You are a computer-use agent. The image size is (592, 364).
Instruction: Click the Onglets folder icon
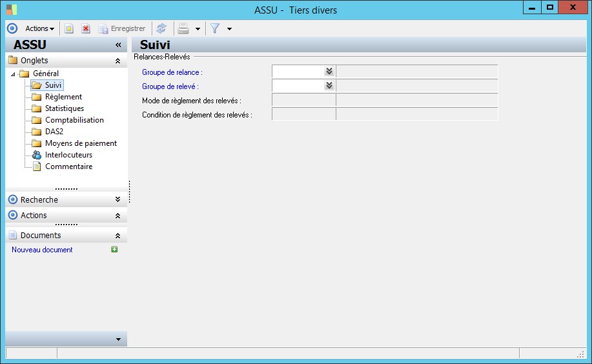click(x=13, y=60)
